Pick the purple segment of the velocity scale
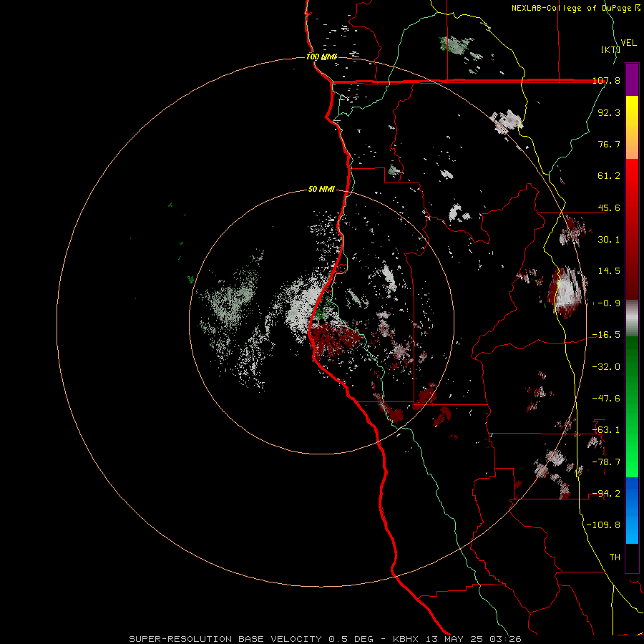Screen dimensions: 644x644 pyautogui.click(x=632, y=80)
